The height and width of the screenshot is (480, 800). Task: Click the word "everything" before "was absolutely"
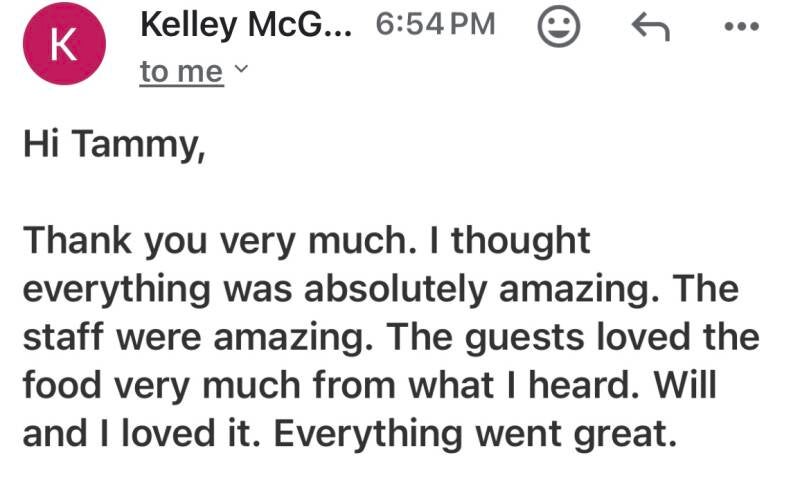[x=114, y=290]
